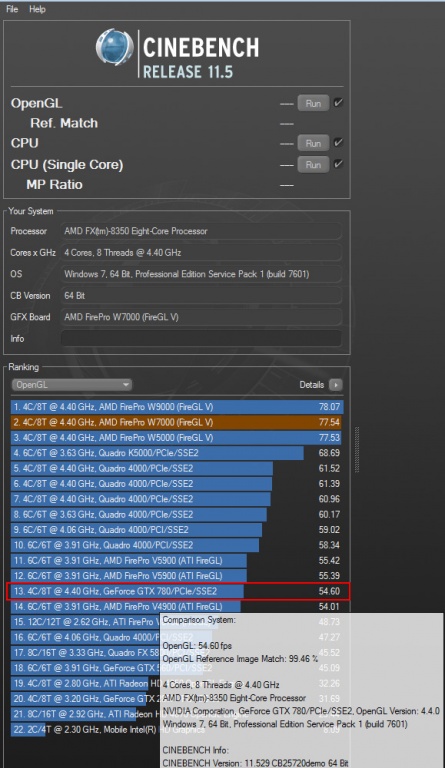
Task: Select ranking row 10 Quadro 4000 58.34
Action: tap(176, 545)
